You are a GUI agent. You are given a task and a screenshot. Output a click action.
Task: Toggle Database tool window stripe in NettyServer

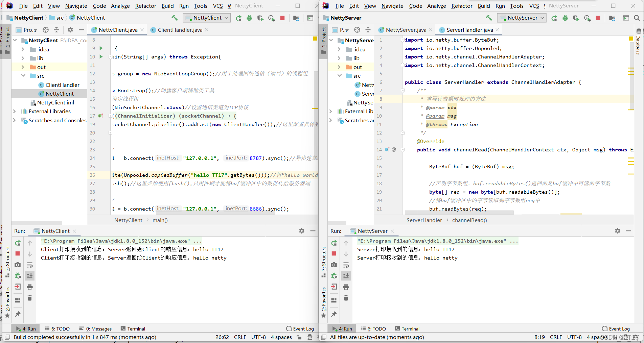point(639,42)
